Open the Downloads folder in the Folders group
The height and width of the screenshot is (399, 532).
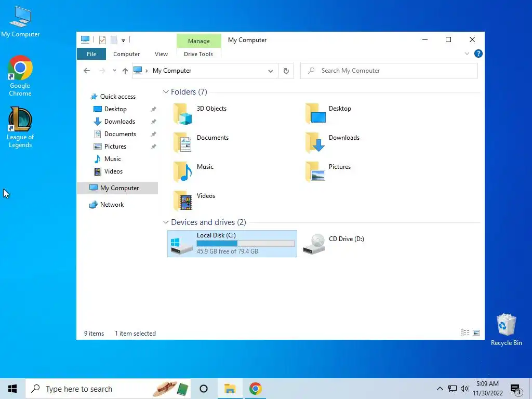coord(332,143)
